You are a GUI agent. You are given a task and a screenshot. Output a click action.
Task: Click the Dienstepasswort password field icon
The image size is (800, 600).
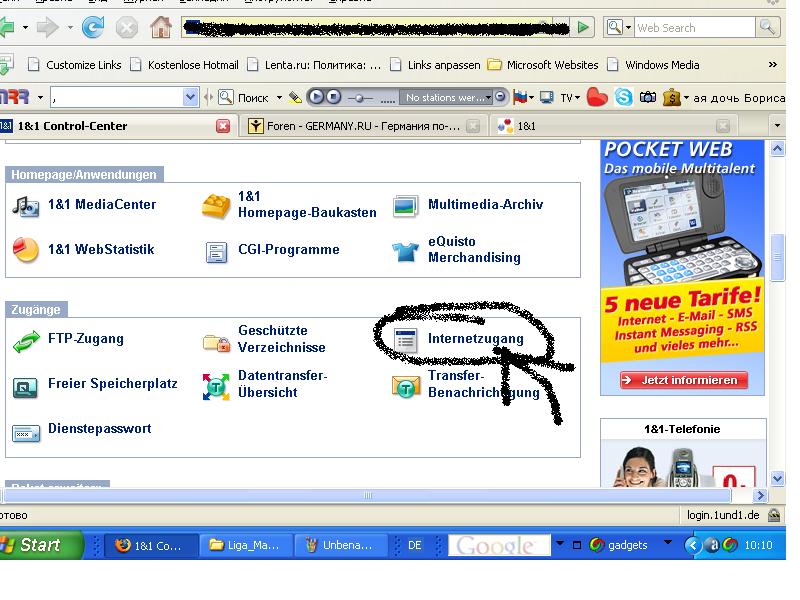[26, 433]
